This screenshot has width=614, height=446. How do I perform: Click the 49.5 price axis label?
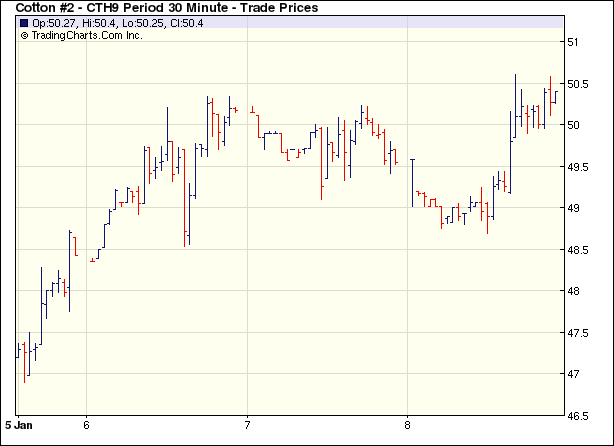point(577,167)
